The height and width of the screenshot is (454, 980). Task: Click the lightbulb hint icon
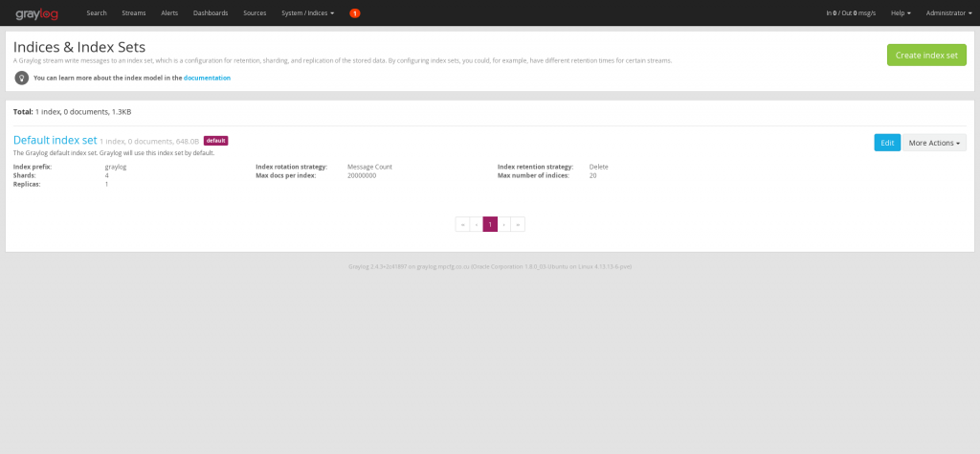click(22, 79)
